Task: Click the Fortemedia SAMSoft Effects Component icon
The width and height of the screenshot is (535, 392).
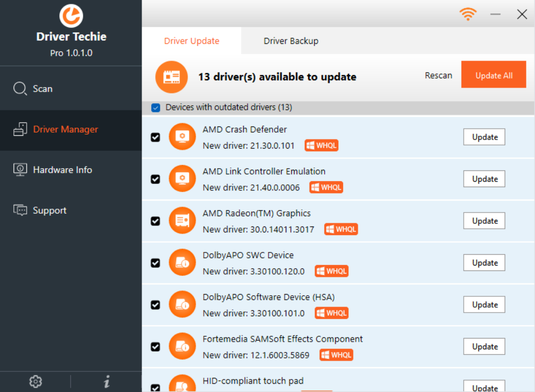Action: pyautogui.click(x=182, y=346)
